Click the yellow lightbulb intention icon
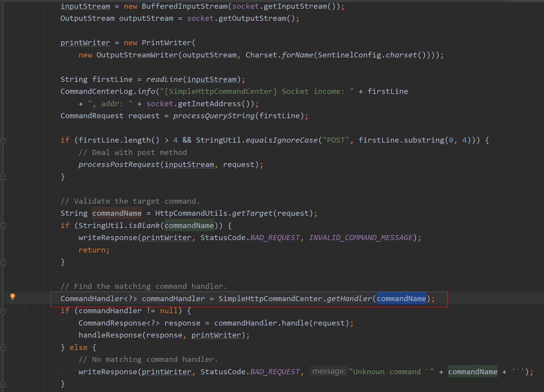 click(x=13, y=297)
